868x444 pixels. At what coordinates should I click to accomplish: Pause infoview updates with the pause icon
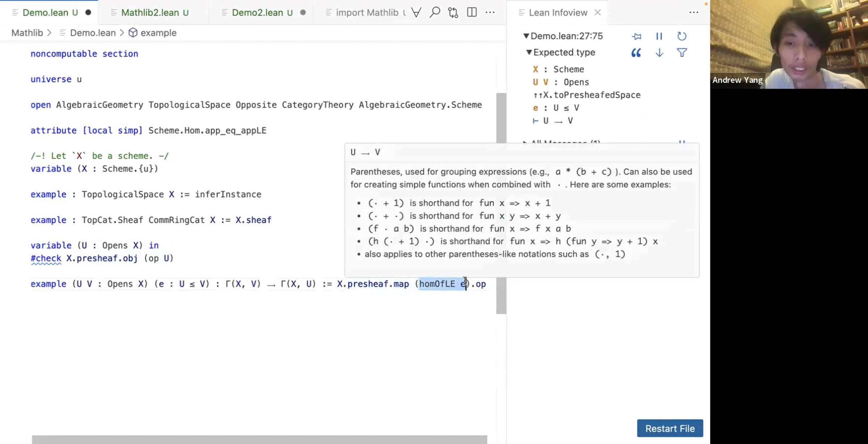pos(659,36)
